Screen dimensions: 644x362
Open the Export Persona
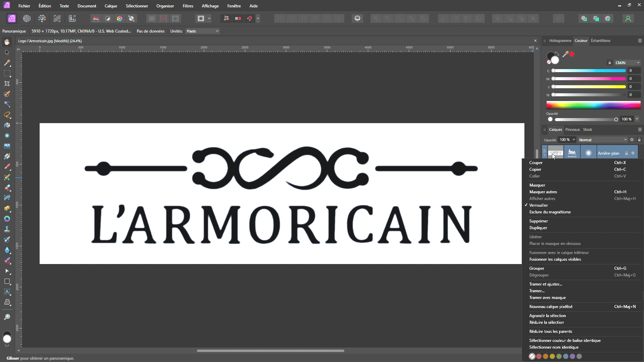tap(72, 18)
